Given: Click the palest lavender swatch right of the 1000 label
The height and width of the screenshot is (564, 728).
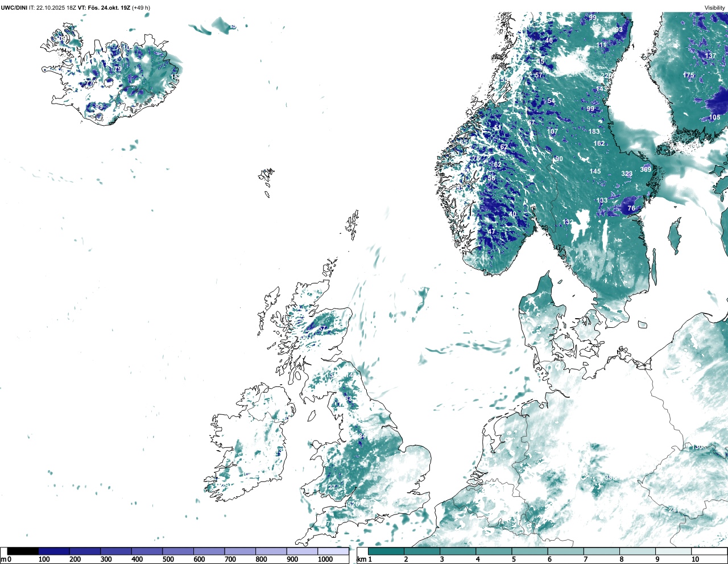Looking at the screenshot, I should point(333,551).
